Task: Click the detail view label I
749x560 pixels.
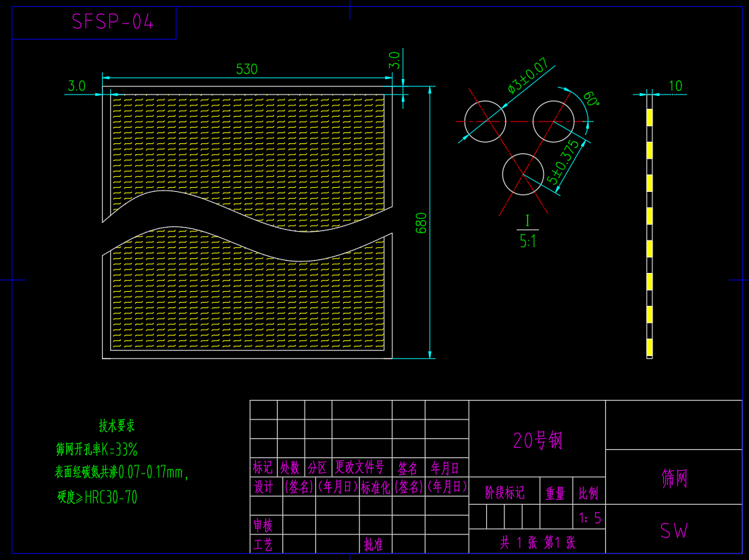Action: tap(527, 220)
